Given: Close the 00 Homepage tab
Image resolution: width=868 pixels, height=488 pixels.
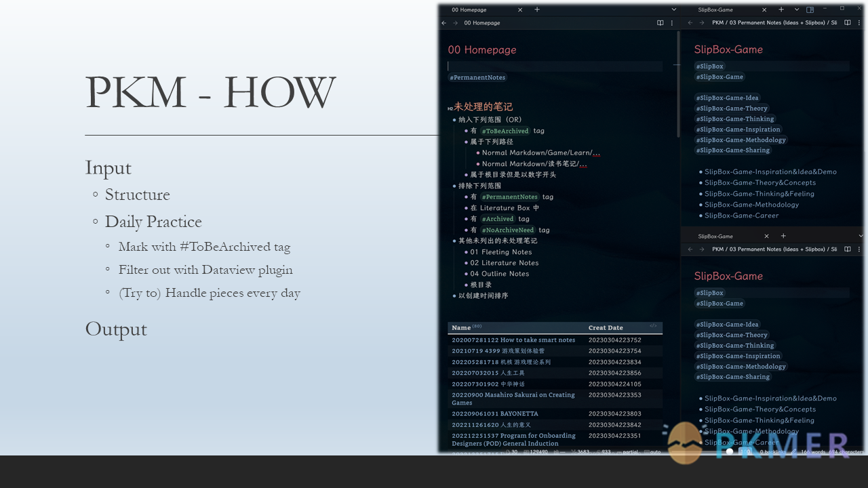Looking at the screenshot, I should [520, 9].
